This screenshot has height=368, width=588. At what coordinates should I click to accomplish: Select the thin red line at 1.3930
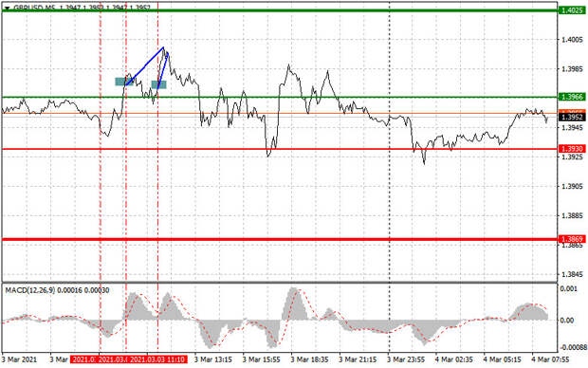coord(280,149)
